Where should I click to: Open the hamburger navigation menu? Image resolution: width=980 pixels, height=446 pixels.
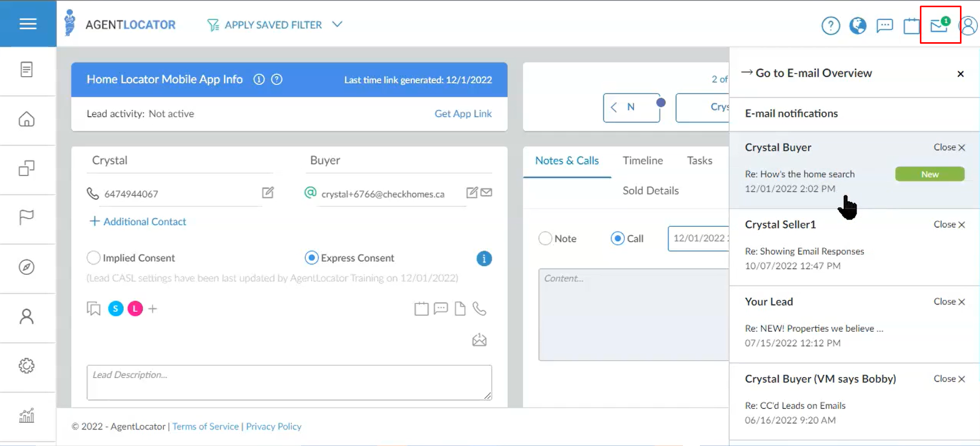pos(28,24)
